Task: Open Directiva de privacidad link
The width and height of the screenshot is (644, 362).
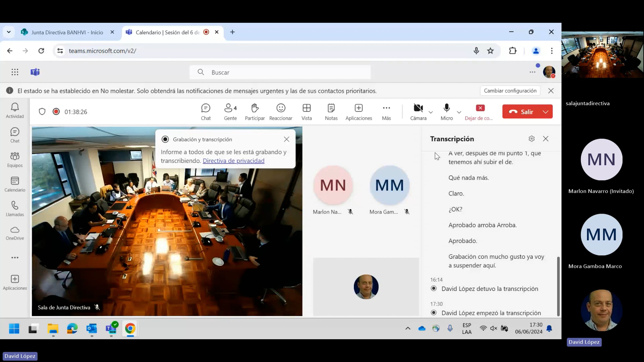Action: pyautogui.click(x=233, y=161)
